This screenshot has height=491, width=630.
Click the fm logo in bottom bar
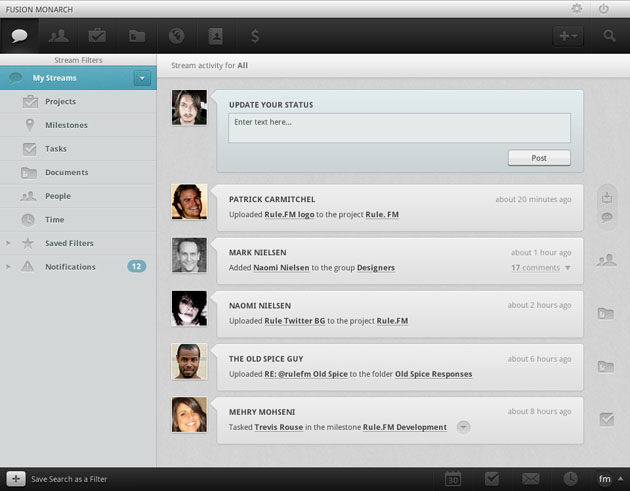click(x=604, y=479)
